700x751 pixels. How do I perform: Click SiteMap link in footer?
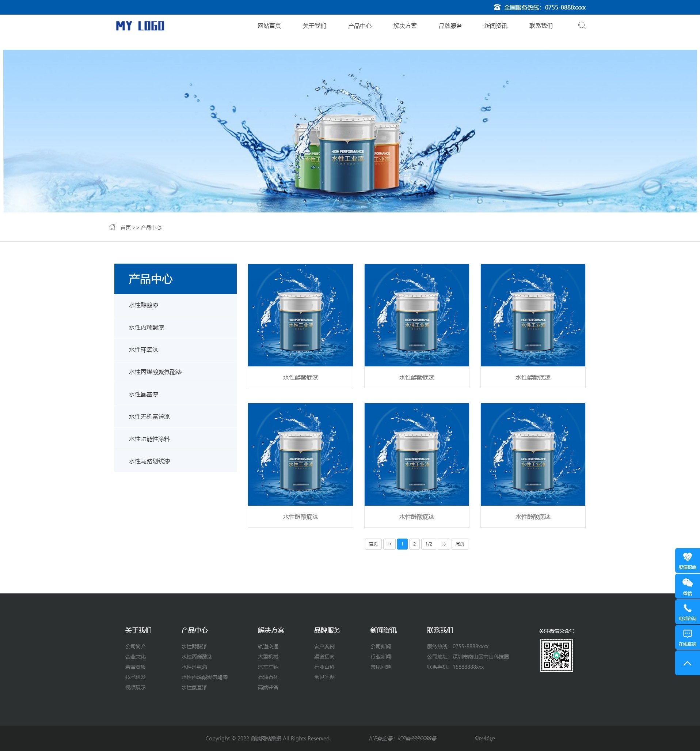pyautogui.click(x=484, y=738)
